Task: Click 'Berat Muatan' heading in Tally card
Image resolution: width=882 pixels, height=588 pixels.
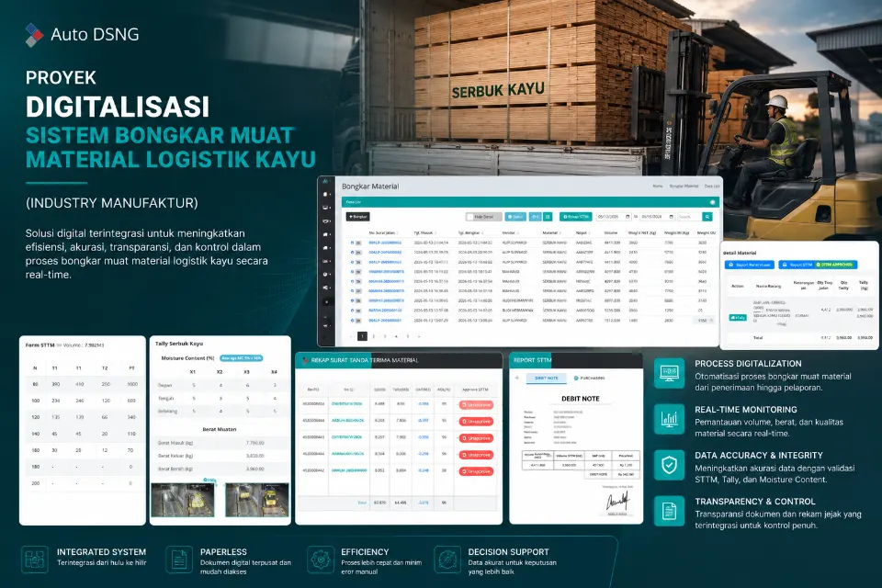Action: pos(220,429)
